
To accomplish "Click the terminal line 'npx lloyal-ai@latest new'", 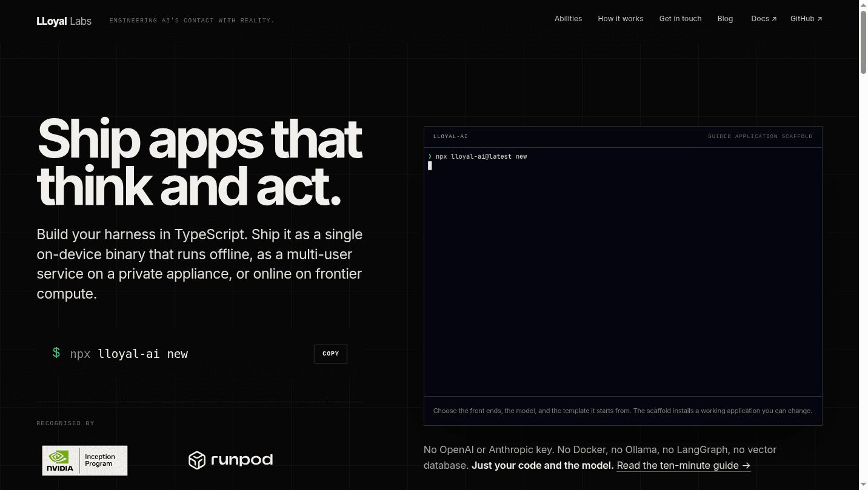I will 481,156.
